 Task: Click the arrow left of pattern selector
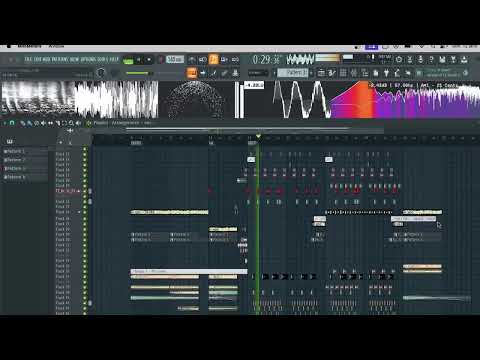click(274, 73)
